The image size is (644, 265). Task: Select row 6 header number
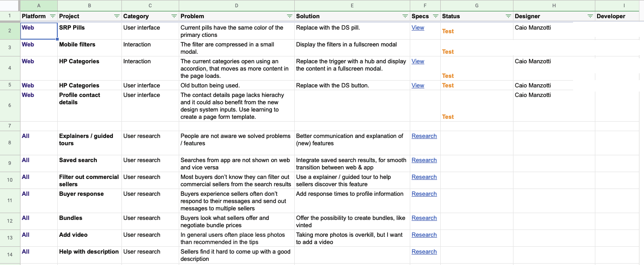[x=10, y=106]
